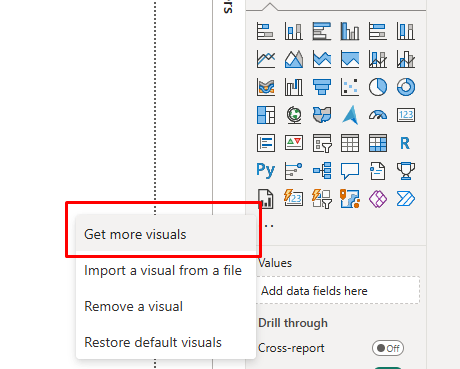Select the 100% stacked bar chart visual
The width and height of the screenshot is (460, 369).
[x=378, y=31]
